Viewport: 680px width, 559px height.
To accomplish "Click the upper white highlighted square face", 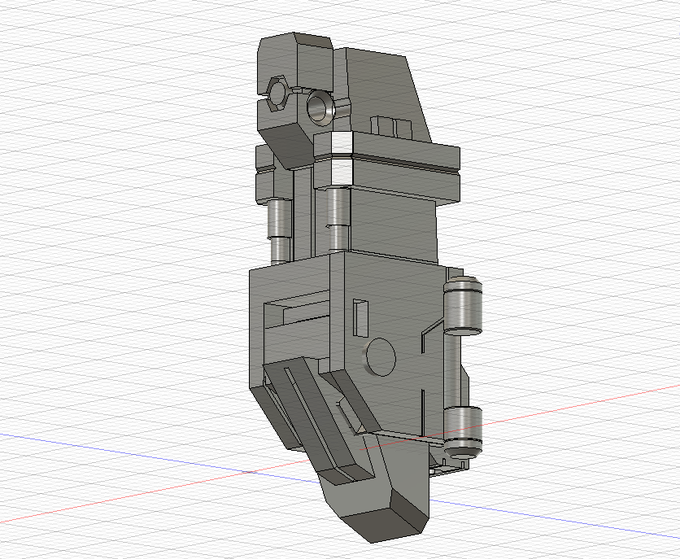I will click(x=341, y=143).
